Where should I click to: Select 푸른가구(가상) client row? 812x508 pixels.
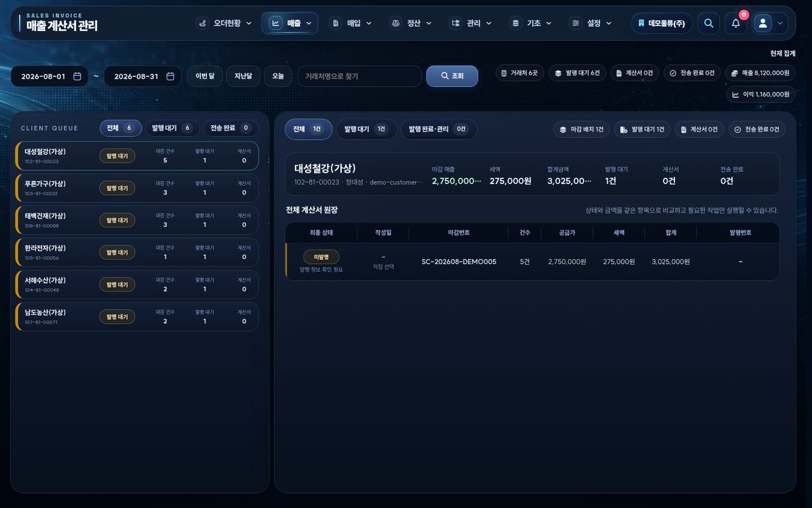pos(137,188)
